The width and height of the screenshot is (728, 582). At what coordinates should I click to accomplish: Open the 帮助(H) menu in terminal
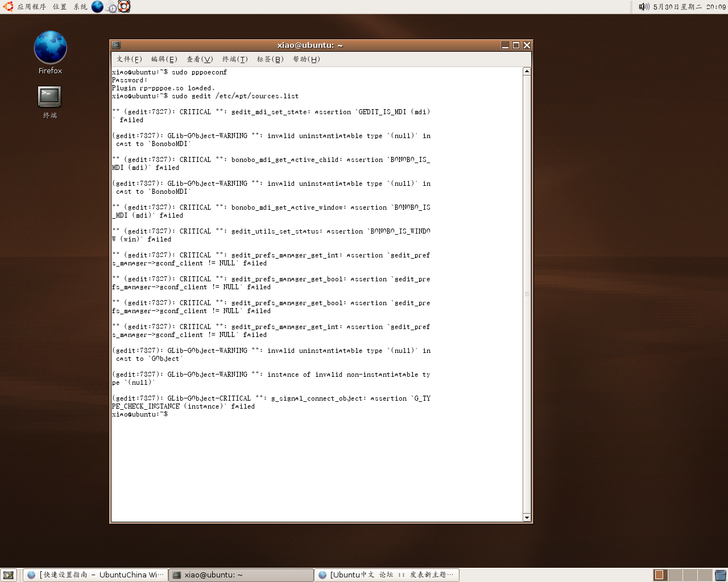coord(307,59)
